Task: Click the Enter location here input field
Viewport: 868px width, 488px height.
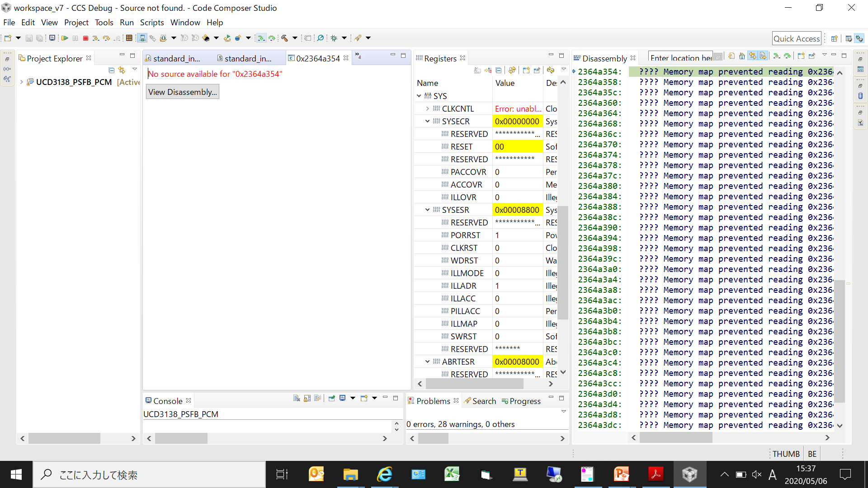Action: [x=680, y=57]
